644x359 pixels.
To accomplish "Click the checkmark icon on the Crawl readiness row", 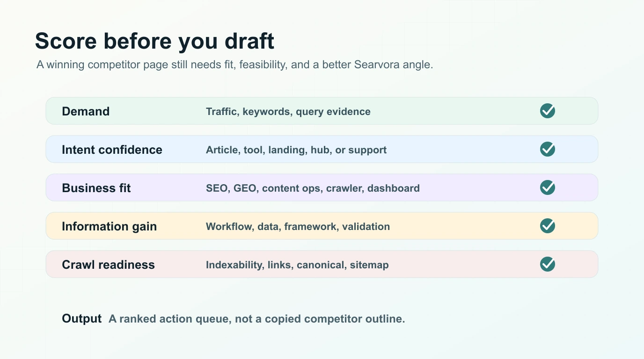I will 547,264.
